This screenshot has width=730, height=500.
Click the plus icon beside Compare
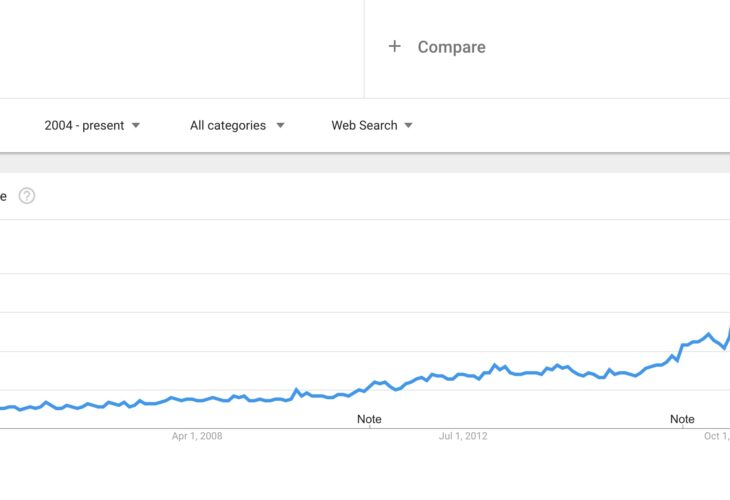click(x=394, y=46)
